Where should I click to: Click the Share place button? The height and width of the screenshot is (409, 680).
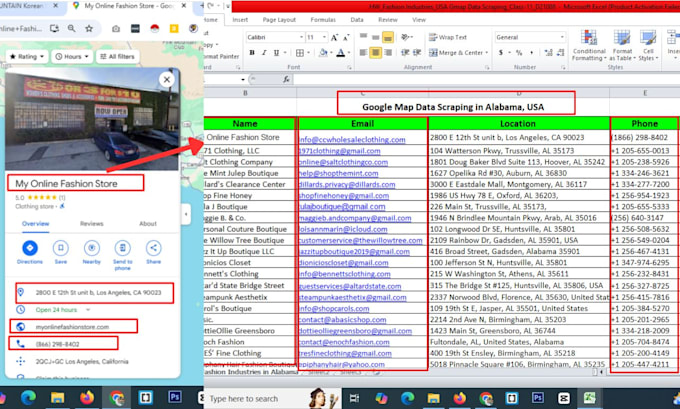[154, 252]
